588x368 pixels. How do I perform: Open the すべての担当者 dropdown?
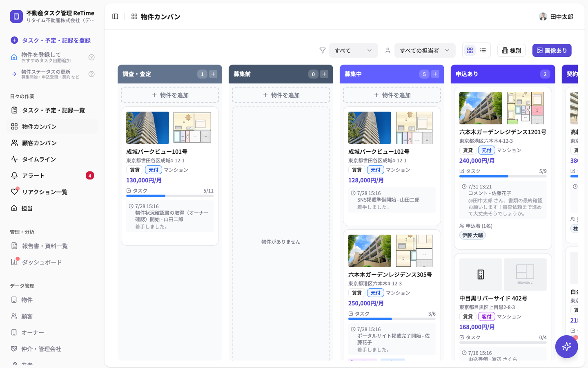point(425,51)
